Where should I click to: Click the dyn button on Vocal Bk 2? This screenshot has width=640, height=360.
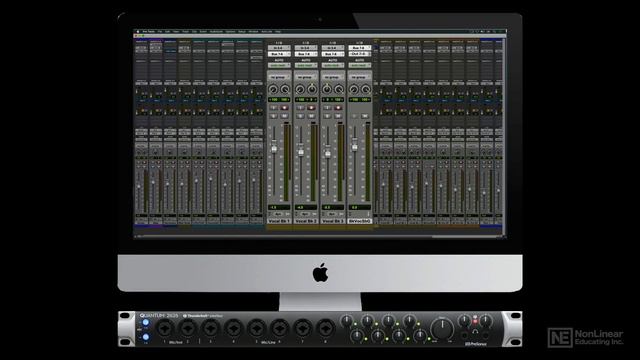pyautogui.click(x=305, y=214)
